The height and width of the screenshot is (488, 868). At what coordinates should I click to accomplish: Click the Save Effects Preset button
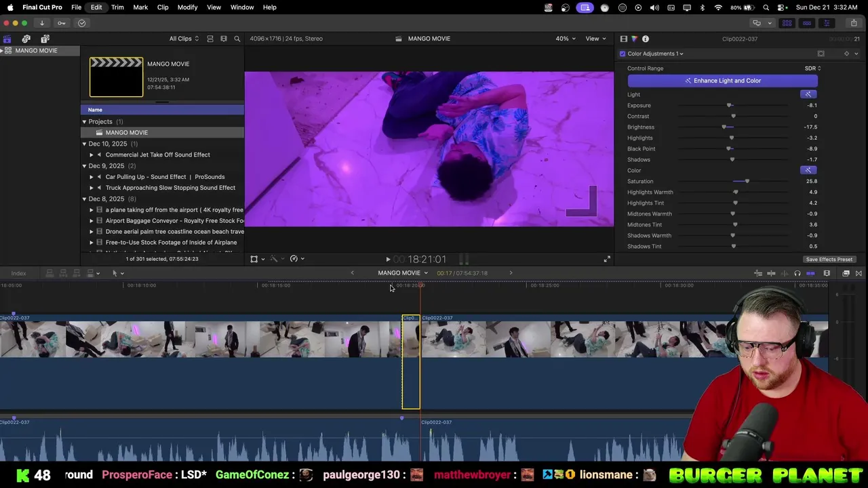coord(829,260)
